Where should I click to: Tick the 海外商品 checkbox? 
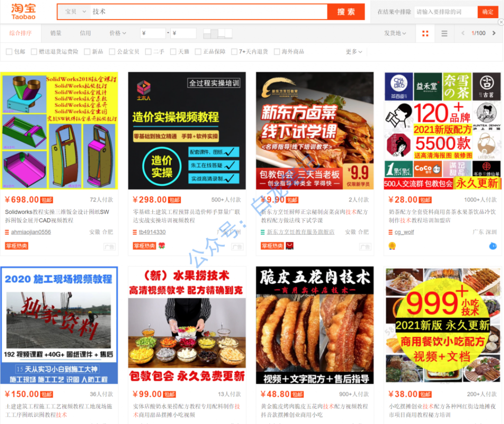pos(277,52)
